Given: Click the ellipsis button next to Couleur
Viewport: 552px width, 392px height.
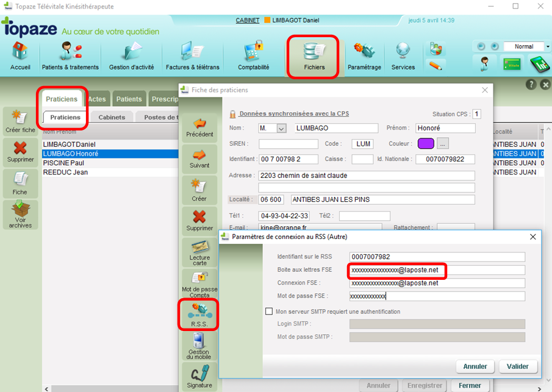Looking at the screenshot, I should [443, 143].
